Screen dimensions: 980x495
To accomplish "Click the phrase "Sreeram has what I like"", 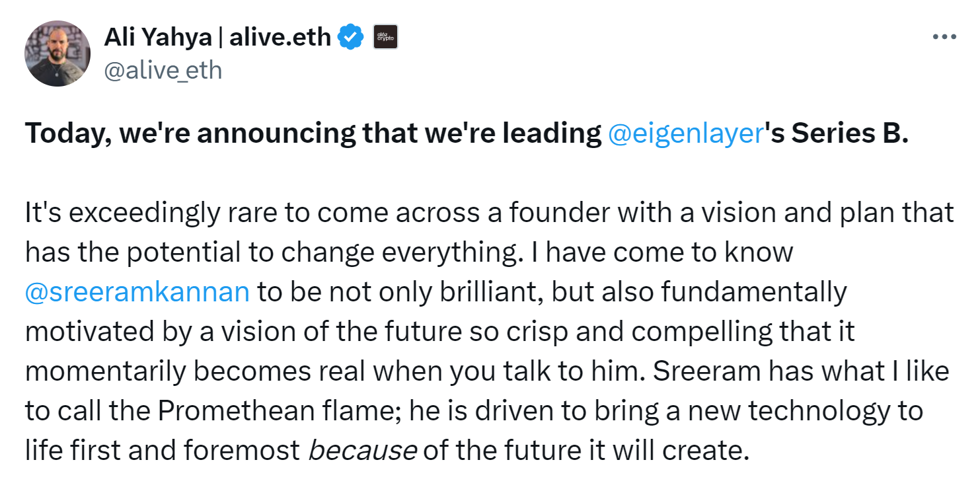I will [802, 371].
